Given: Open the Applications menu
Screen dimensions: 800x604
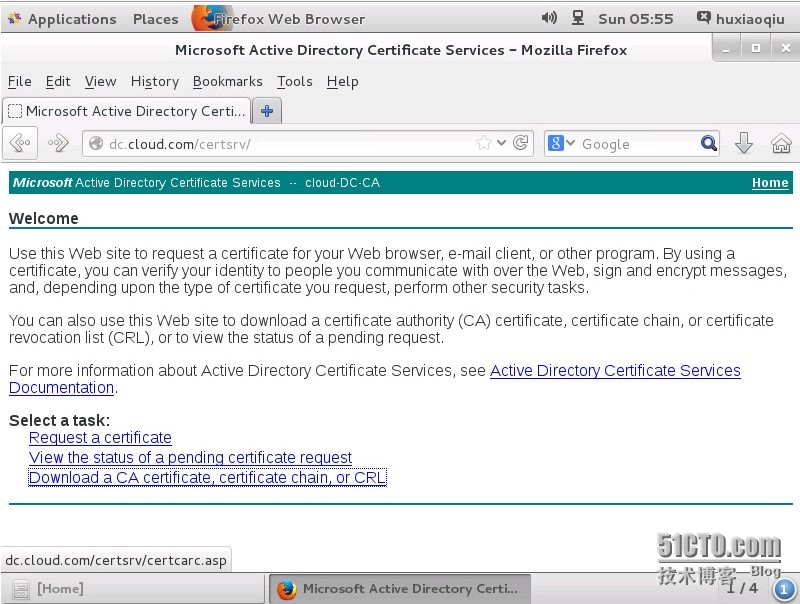Looking at the screenshot, I should coord(62,19).
